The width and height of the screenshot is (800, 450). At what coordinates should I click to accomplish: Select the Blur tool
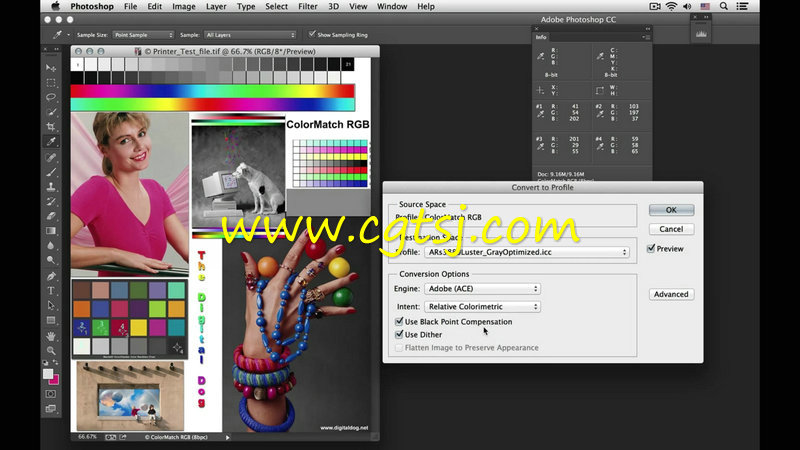tap(51, 245)
